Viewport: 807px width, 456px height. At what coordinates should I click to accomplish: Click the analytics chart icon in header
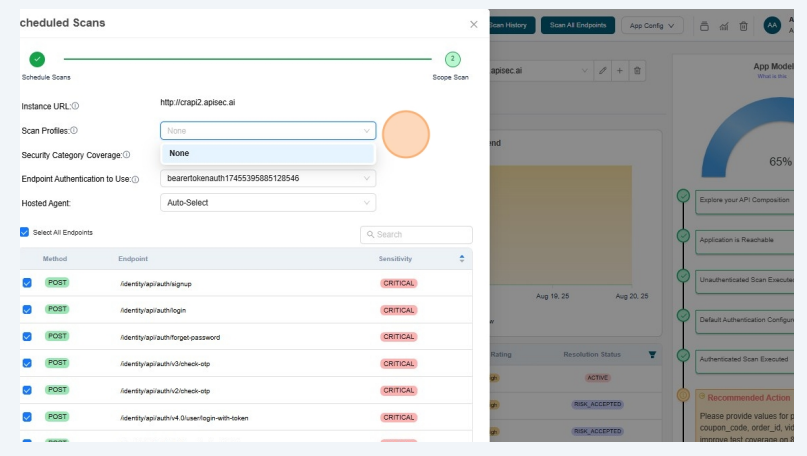tap(723, 26)
